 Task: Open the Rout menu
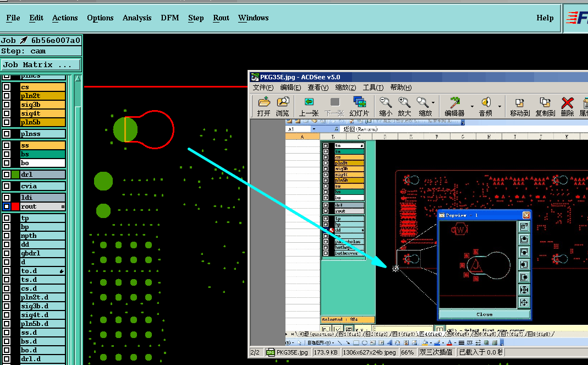click(221, 18)
